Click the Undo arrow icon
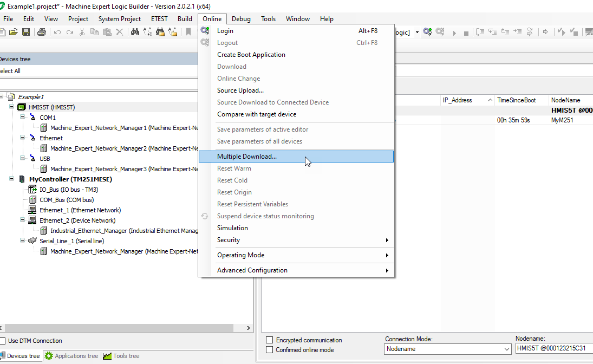The image size is (593, 364). (x=57, y=32)
